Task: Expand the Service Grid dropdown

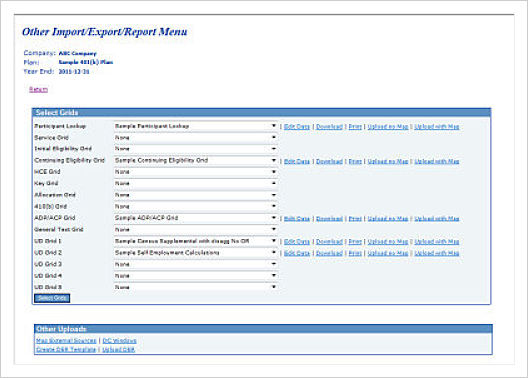Action: (x=196, y=138)
